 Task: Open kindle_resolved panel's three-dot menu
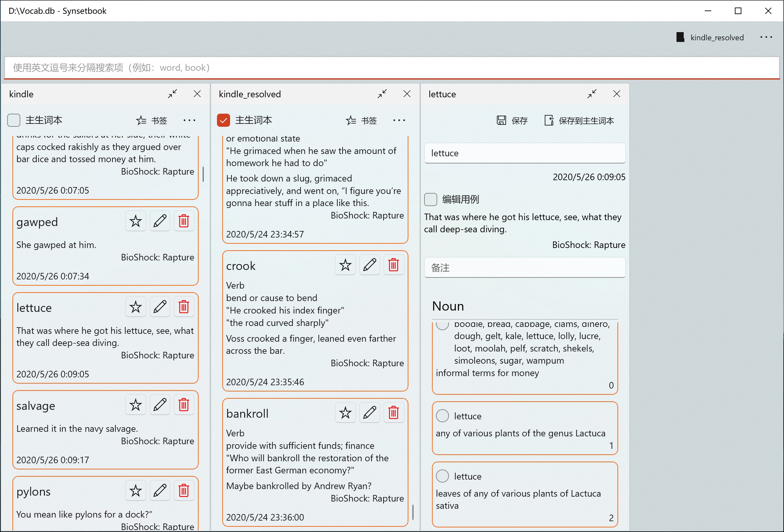click(399, 120)
